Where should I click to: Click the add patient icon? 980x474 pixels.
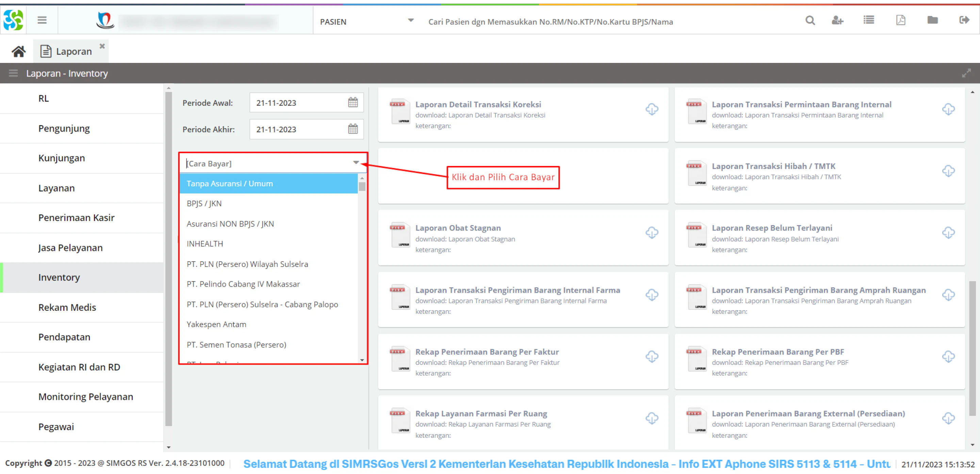point(837,20)
